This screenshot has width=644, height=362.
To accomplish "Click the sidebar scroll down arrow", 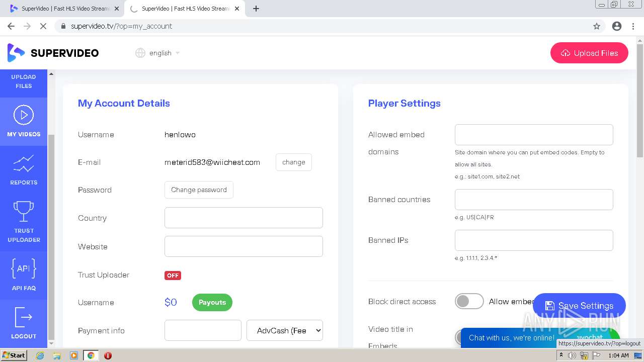I will tap(51, 343).
